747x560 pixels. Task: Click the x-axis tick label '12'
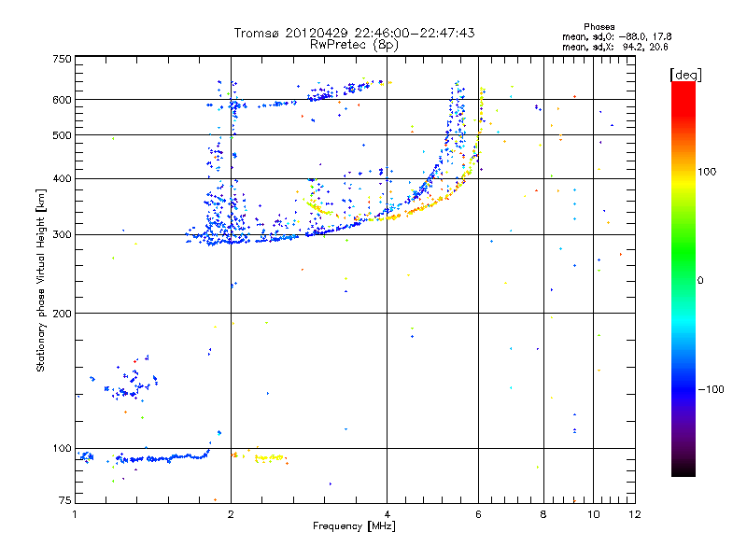coord(635,514)
